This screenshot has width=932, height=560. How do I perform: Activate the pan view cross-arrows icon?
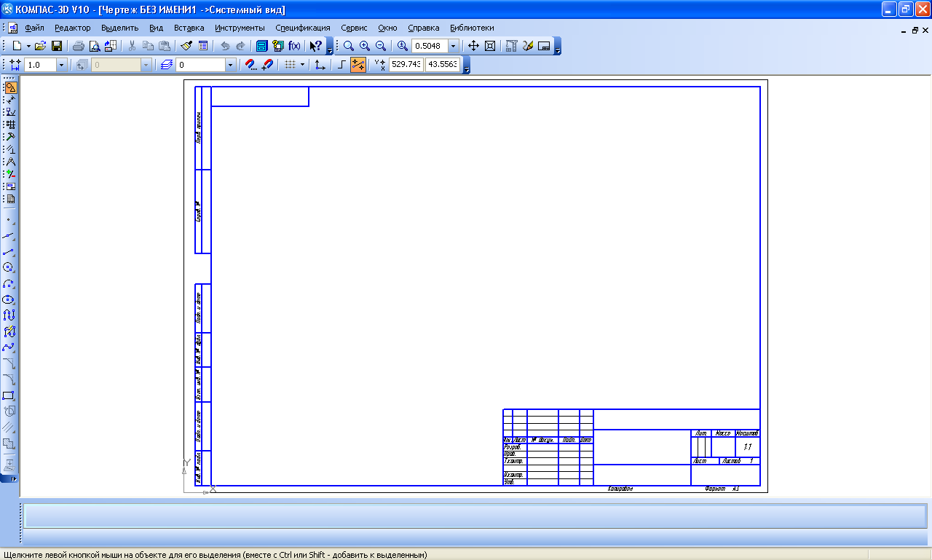pyautogui.click(x=473, y=45)
